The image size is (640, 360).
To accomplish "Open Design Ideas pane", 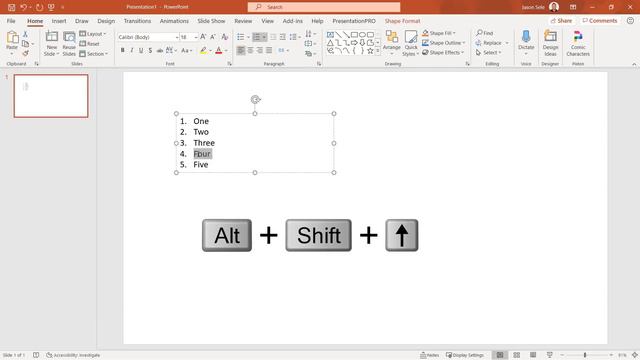I will click(x=550, y=43).
